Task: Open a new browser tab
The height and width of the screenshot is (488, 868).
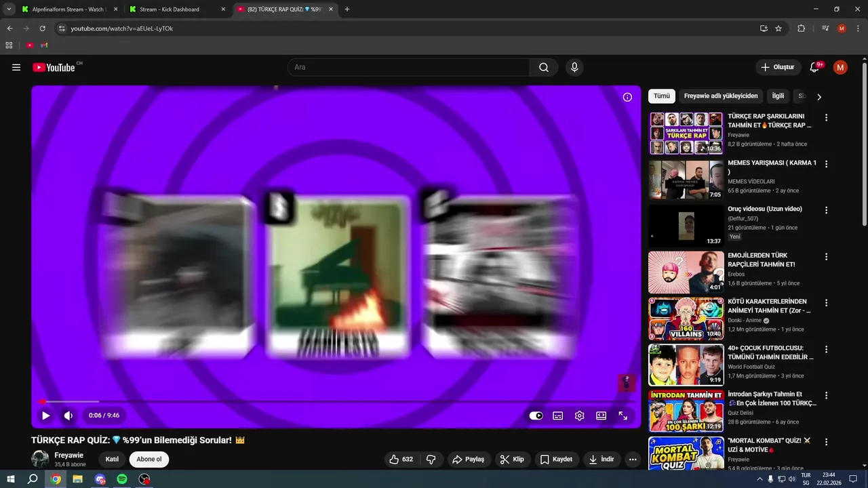Action: click(x=347, y=9)
